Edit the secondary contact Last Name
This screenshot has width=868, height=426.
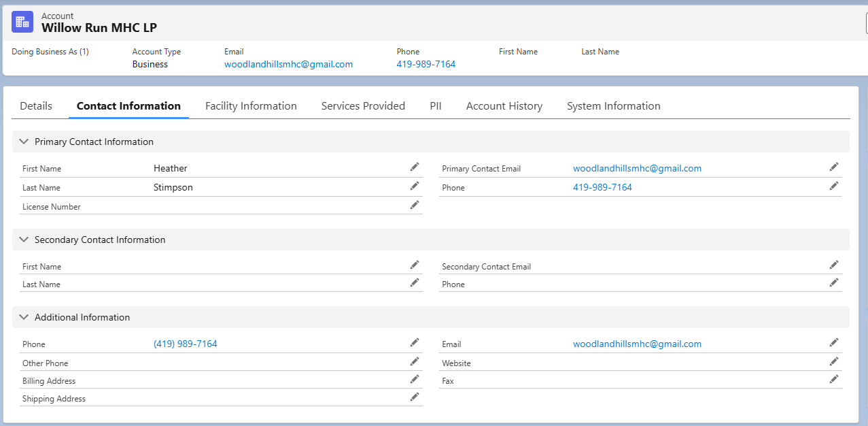click(x=415, y=282)
